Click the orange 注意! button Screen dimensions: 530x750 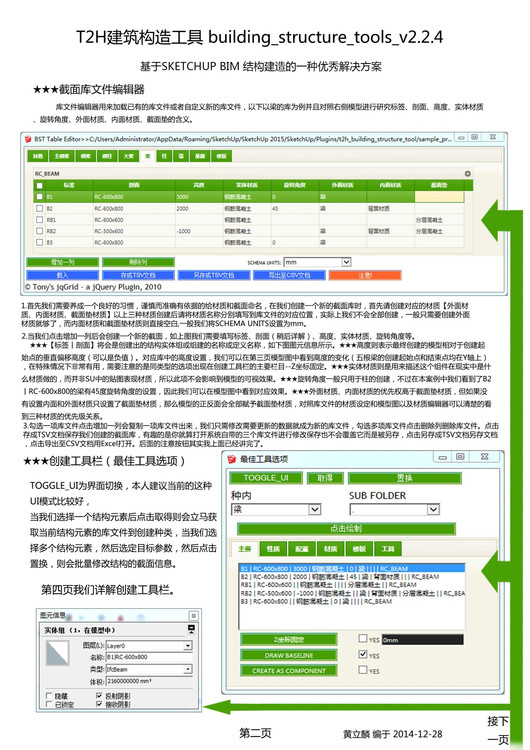tap(365, 275)
